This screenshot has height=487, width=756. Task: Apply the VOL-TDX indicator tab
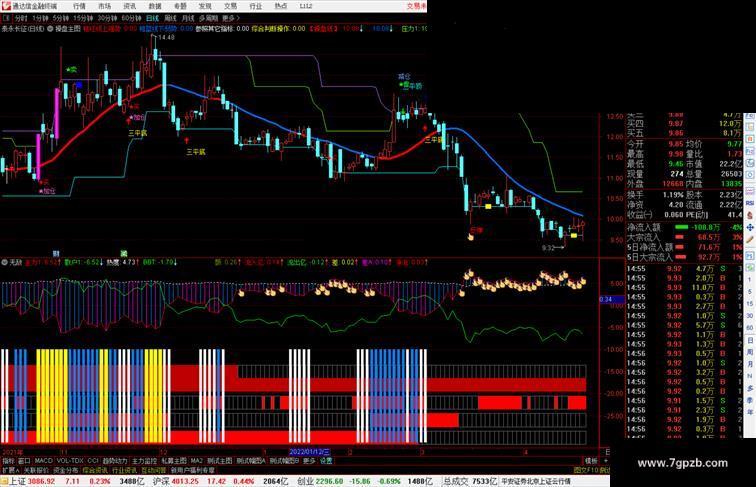(x=70, y=461)
